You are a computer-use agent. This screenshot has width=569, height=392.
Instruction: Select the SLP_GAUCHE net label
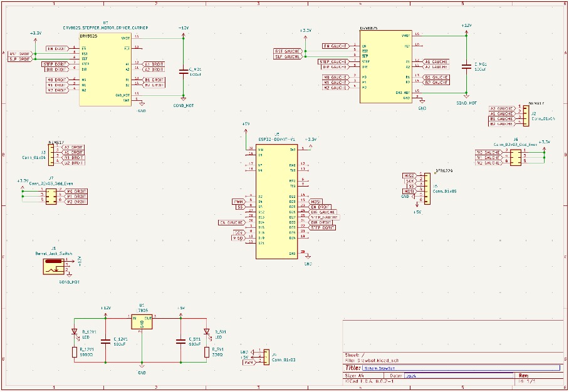(x=288, y=56)
